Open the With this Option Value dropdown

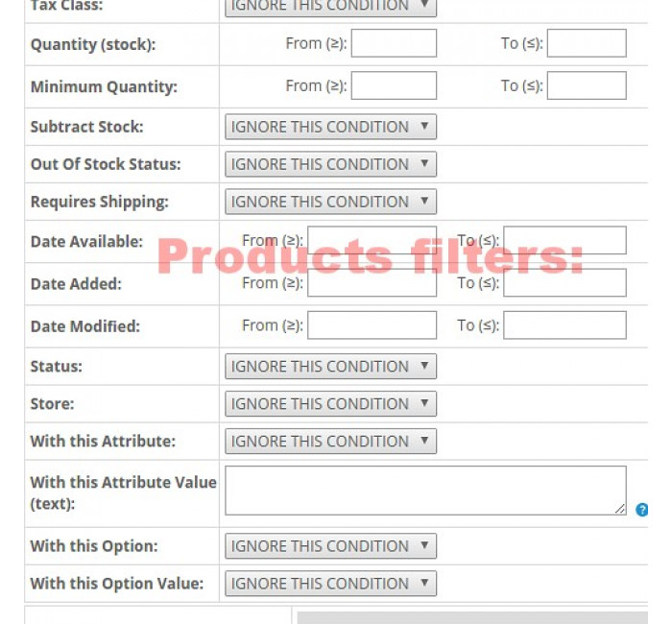tap(330, 584)
